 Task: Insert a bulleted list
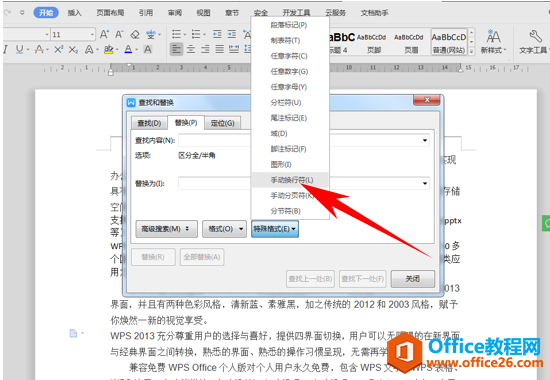point(176,34)
